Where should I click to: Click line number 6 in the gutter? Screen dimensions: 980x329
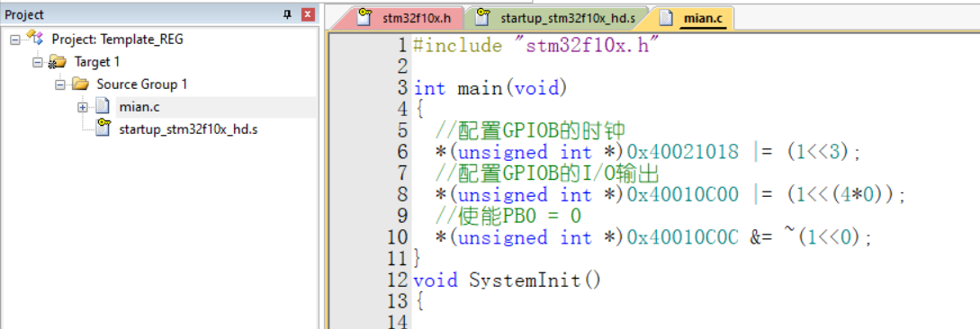coord(402,152)
